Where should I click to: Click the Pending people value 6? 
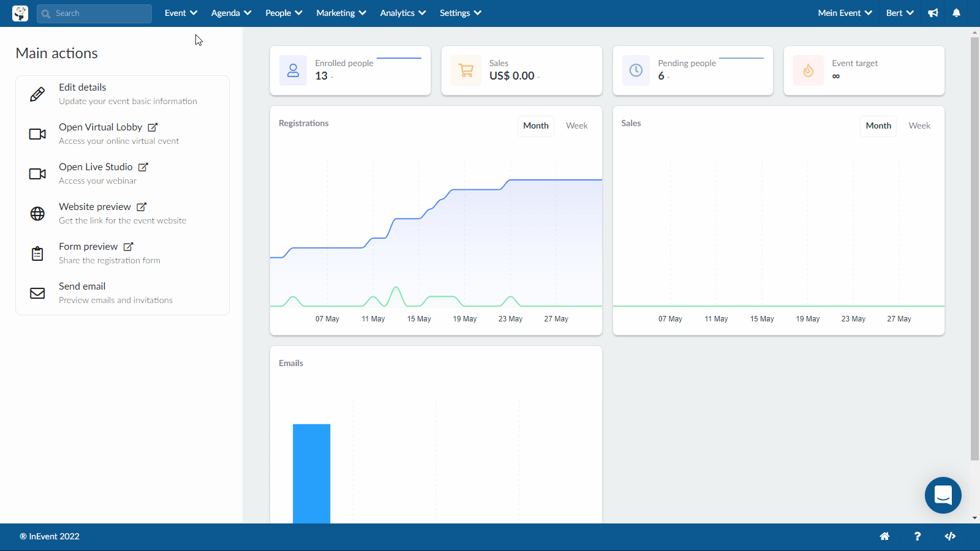pyautogui.click(x=661, y=76)
